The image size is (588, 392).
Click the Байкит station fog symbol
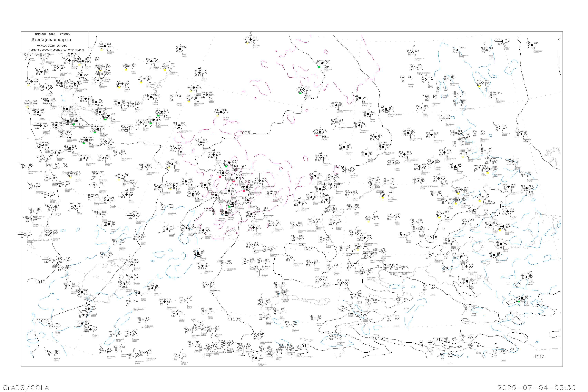pyautogui.click(x=480, y=83)
